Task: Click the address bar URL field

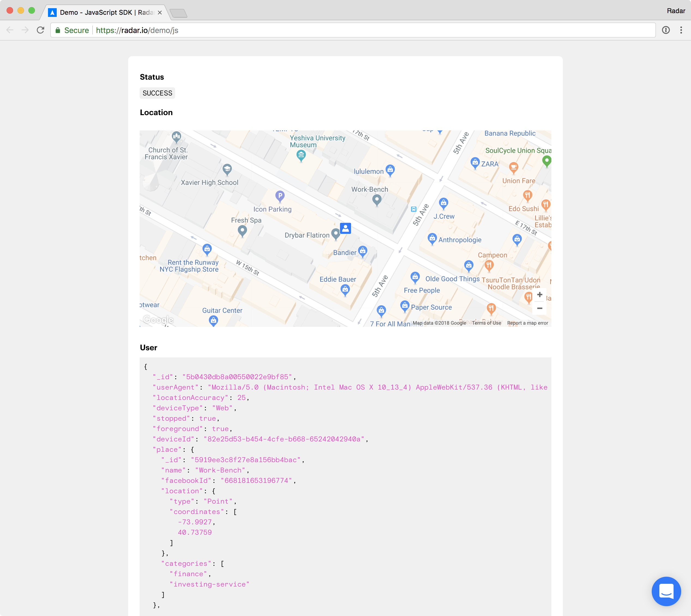Action: coord(353,30)
